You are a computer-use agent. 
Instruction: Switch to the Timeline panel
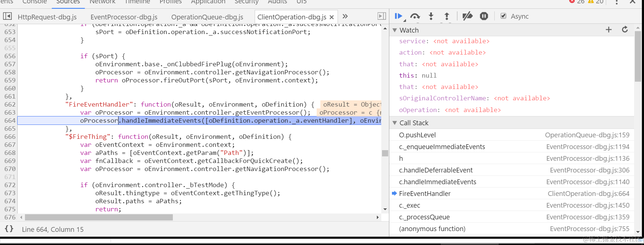pos(138,2)
